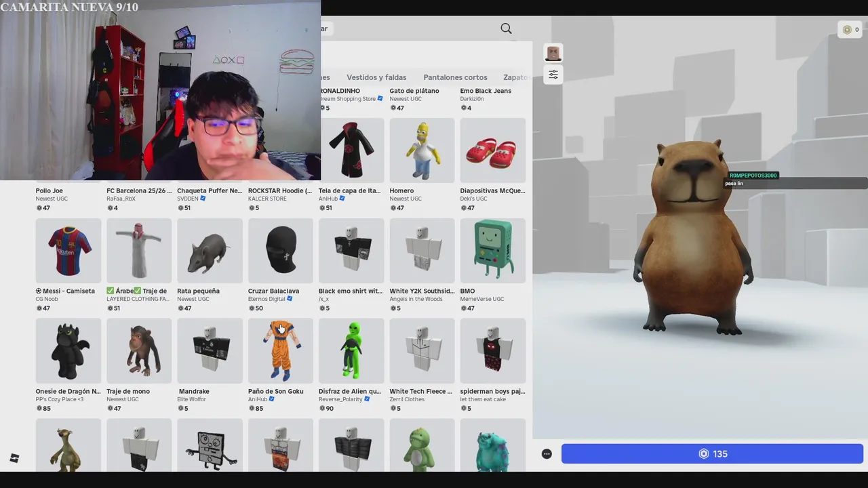This screenshot has width=868, height=488.
Task: Click price 90 under Alien disfraz
Action: 327,408
